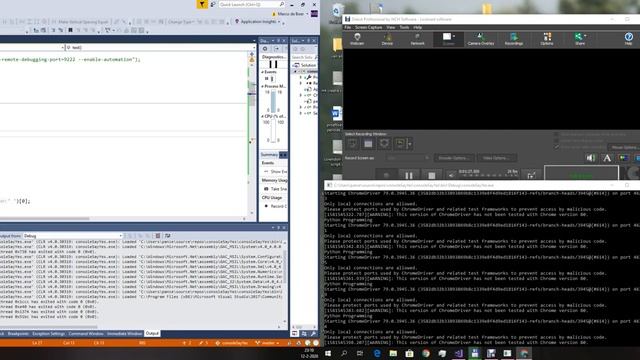The height and width of the screenshot is (360, 640).
Task: Click the Webcam icon in Debut toolbar
Action: click(357, 39)
